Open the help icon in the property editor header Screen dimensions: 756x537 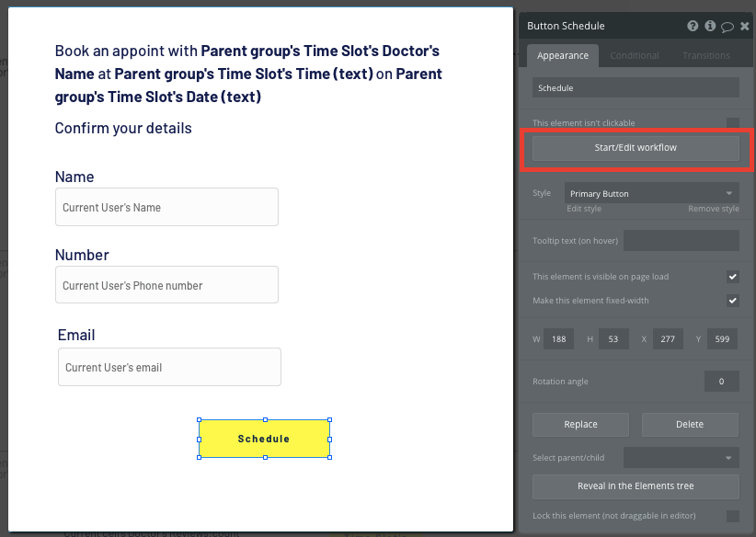coord(693,26)
